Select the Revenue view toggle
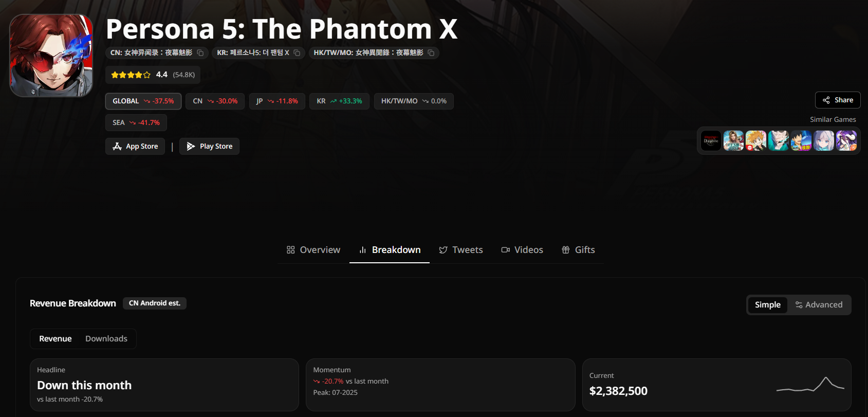This screenshot has height=417, width=868. coord(56,339)
